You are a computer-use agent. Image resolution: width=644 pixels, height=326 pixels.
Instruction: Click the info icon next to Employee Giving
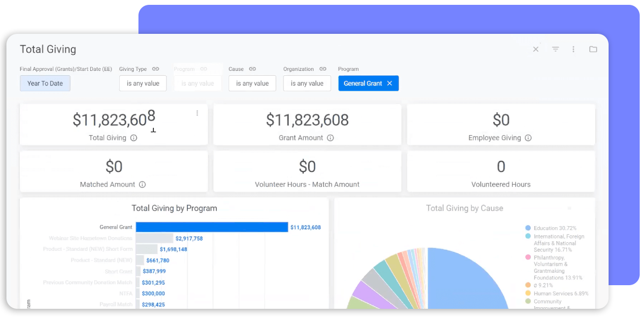coord(528,138)
